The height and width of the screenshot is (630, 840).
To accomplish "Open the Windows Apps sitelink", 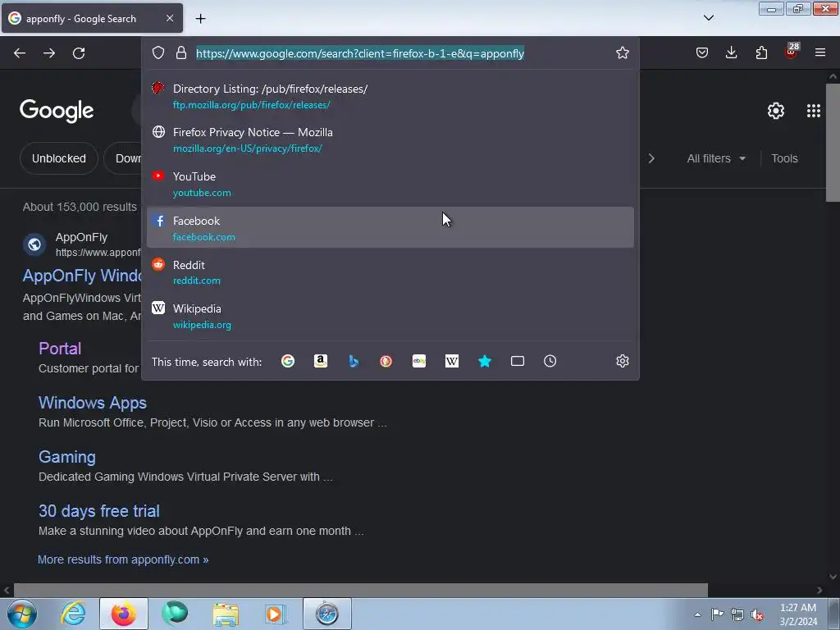I will (93, 403).
